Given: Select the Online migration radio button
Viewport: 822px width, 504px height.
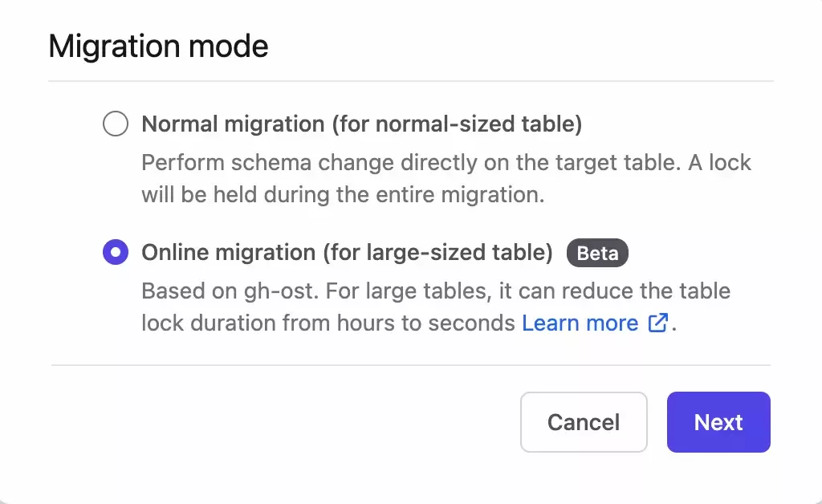Looking at the screenshot, I should (116, 252).
